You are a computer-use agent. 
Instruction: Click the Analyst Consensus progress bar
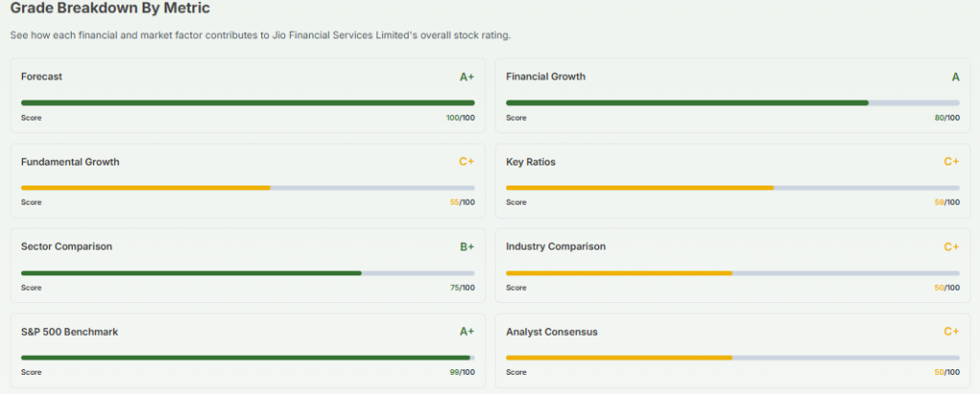(732, 358)
